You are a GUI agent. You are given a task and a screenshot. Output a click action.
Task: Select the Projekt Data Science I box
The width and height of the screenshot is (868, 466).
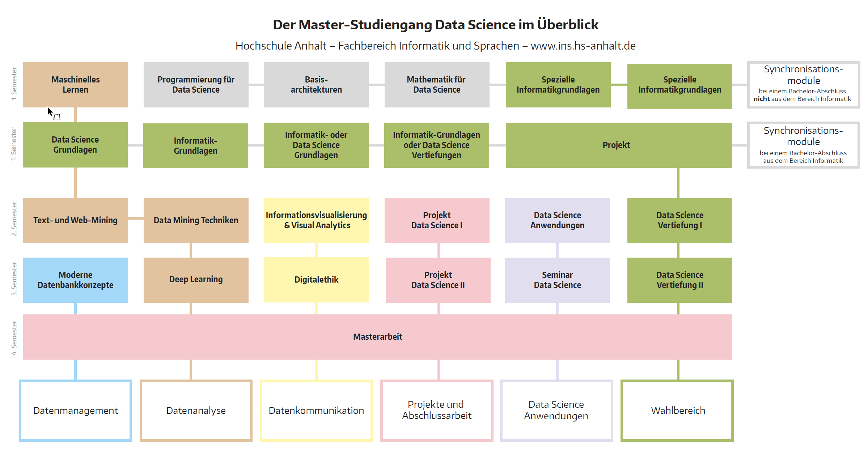coord(437,220)
